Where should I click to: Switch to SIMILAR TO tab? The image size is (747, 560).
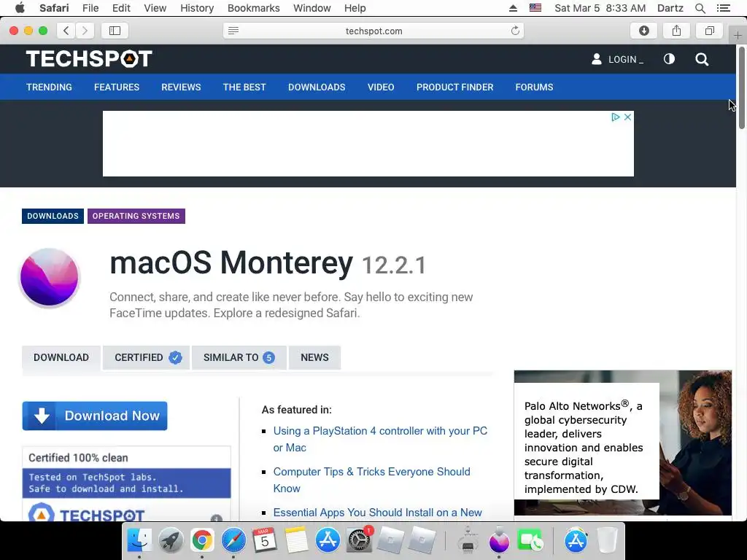[239, 357]
